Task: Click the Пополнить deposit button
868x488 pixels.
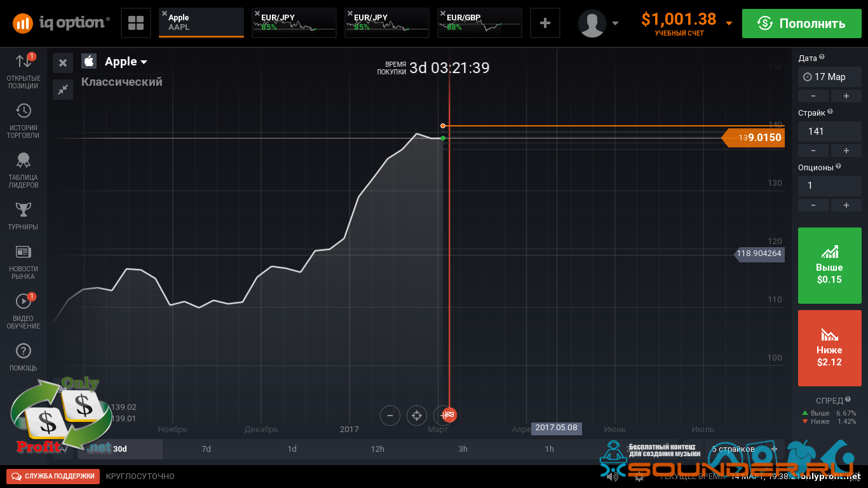Action: pos(801,24)
